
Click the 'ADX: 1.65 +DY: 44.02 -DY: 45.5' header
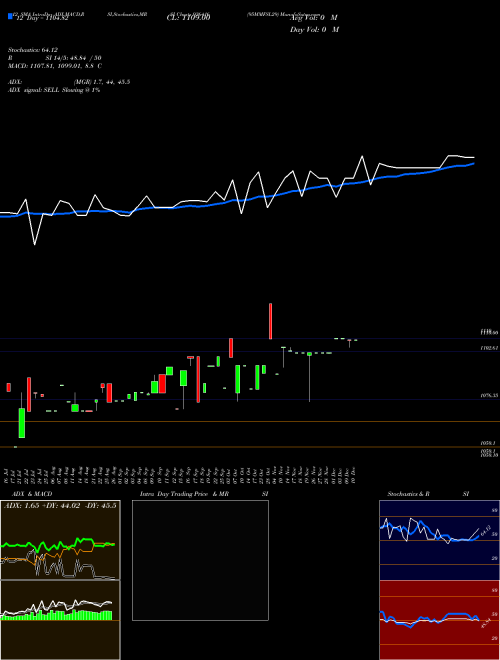(60, 506)
